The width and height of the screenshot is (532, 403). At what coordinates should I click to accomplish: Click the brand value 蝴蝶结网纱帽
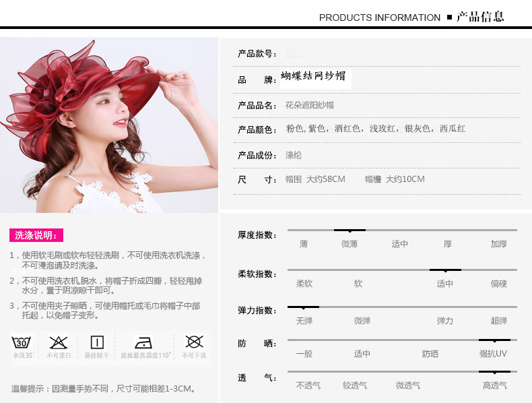313,75
